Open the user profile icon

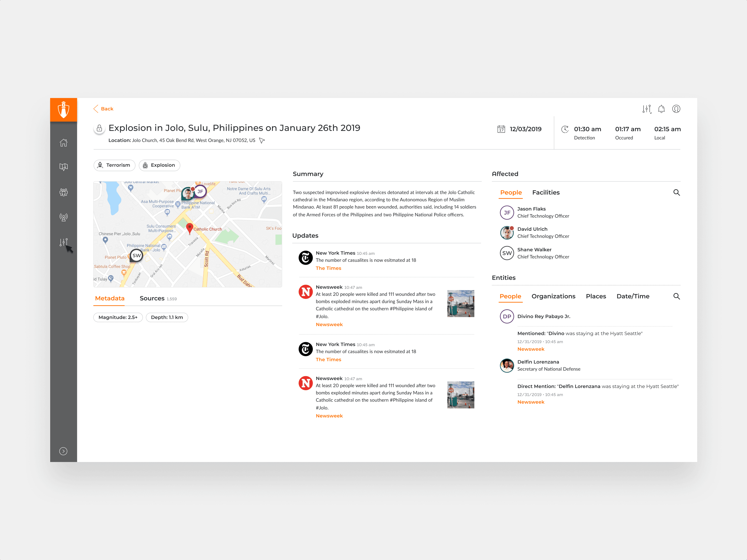click(x=676, y=109)
